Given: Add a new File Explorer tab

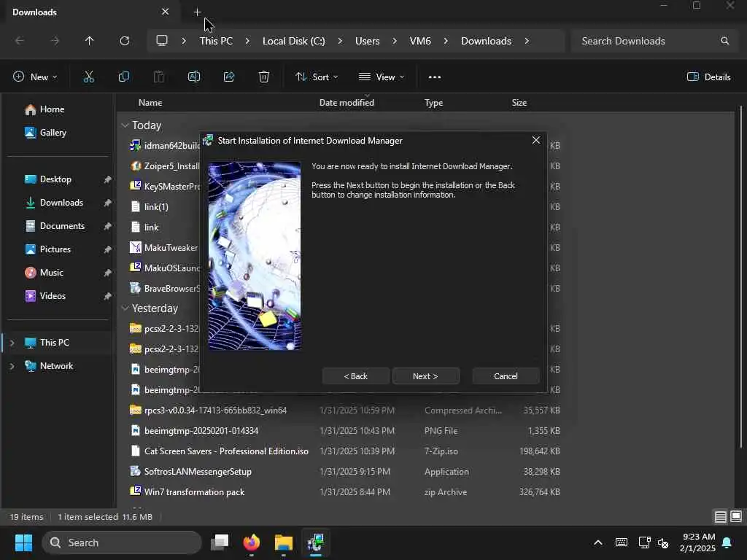Looking at the screenshot, I should coord(197,12).
